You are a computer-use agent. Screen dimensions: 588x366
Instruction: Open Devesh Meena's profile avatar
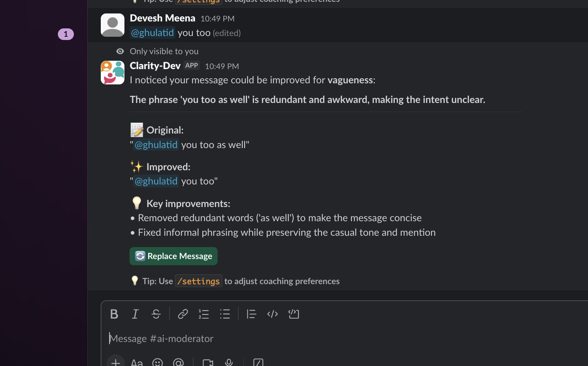click(x=112, y=25)
